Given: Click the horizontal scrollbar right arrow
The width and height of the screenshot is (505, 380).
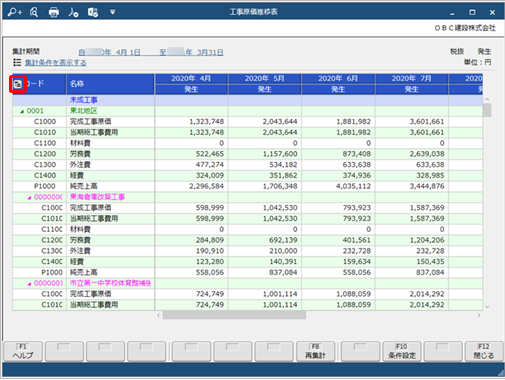Looking at the screenshot, I should [x=479, y=315].
